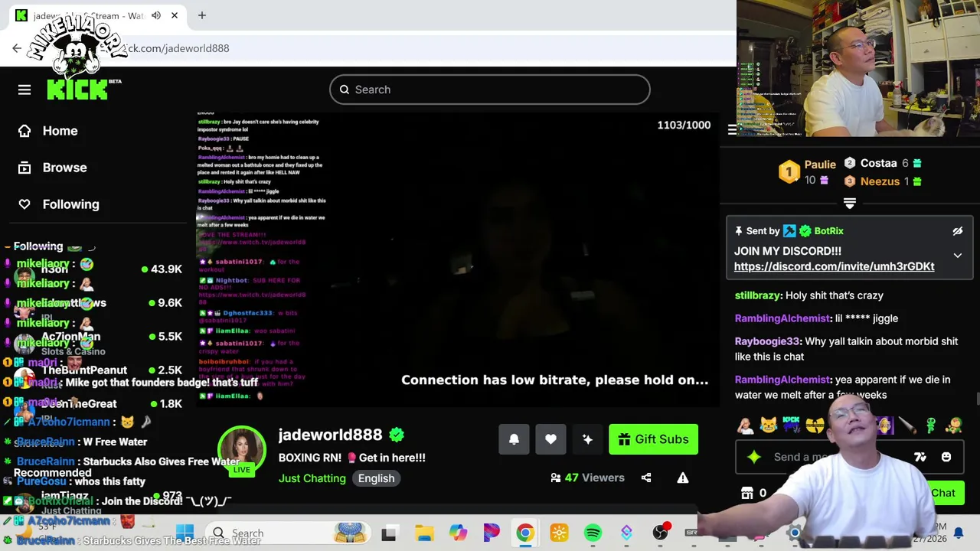Click Rayboogie33 username in chat
Screen dimensions: 980x551
(x=767, y=341)
